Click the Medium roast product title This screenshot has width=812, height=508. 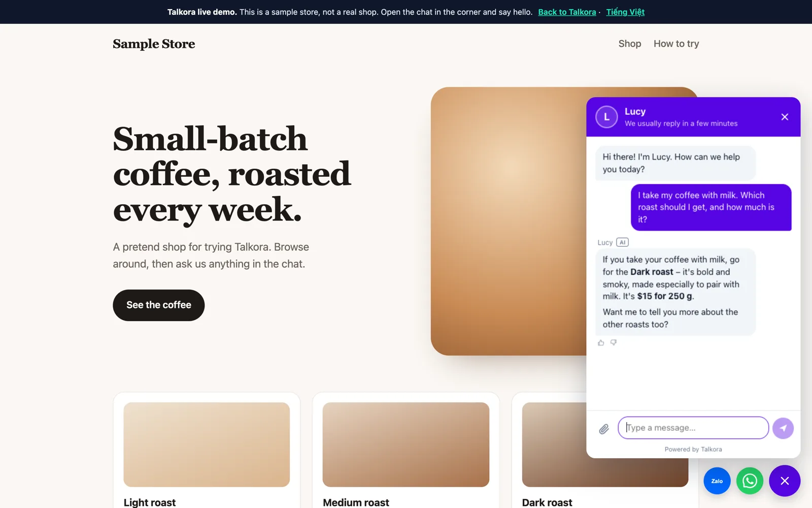coord(356,502)
